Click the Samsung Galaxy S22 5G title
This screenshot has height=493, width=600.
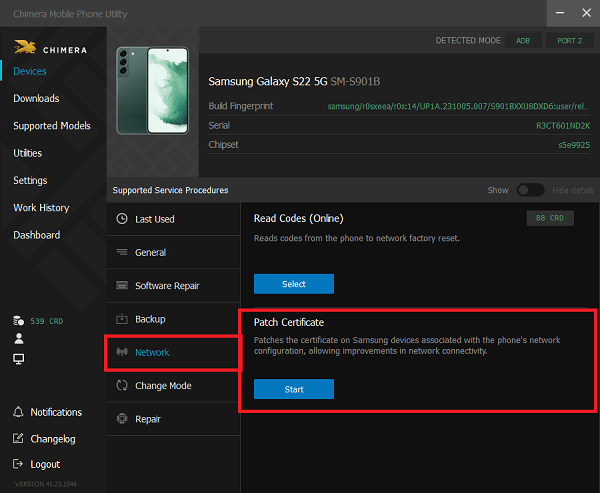pos(268,81)
